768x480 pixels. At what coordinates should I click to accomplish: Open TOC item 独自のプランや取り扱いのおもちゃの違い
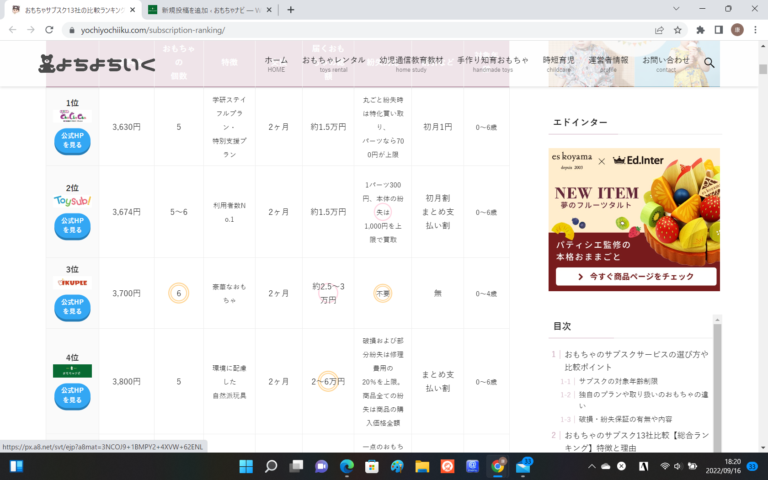(643, 400)
